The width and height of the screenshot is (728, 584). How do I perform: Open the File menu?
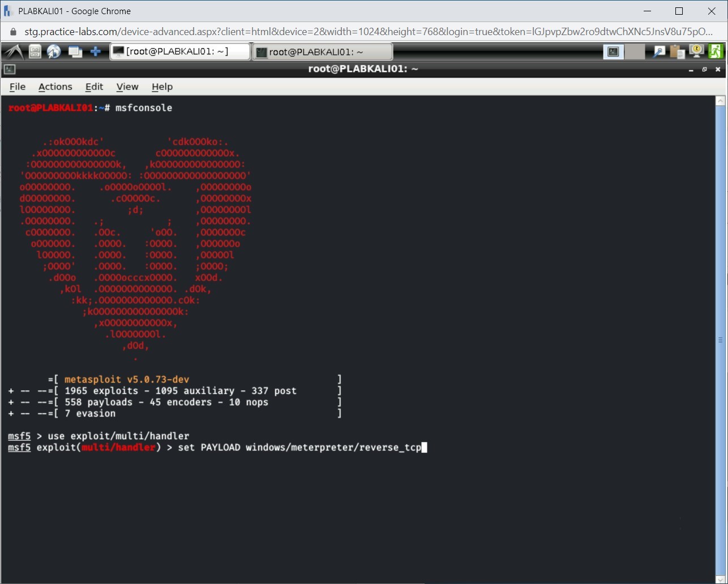pyautogui.click(x=18, y=87)
